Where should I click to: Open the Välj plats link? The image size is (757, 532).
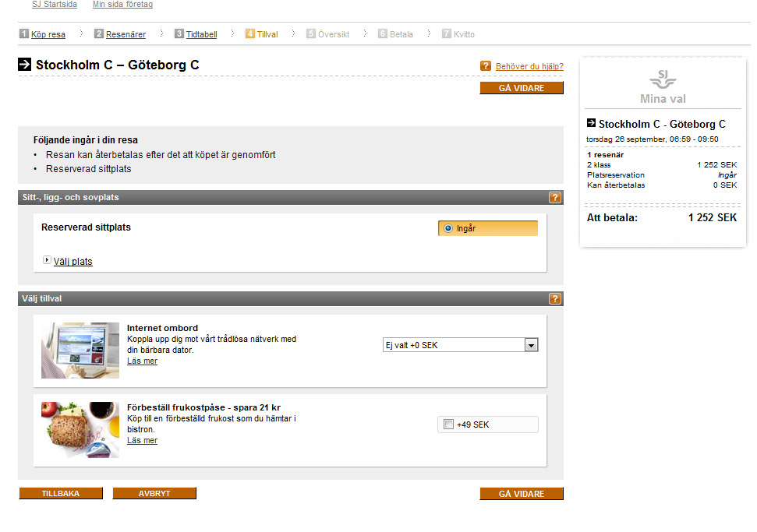[x=73, y=262]
